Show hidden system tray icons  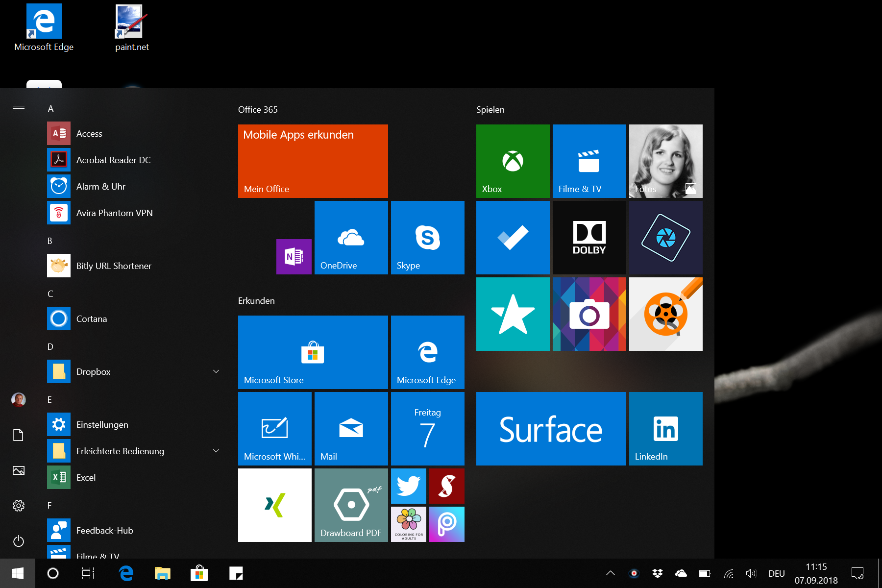click(x=611, y=573)
